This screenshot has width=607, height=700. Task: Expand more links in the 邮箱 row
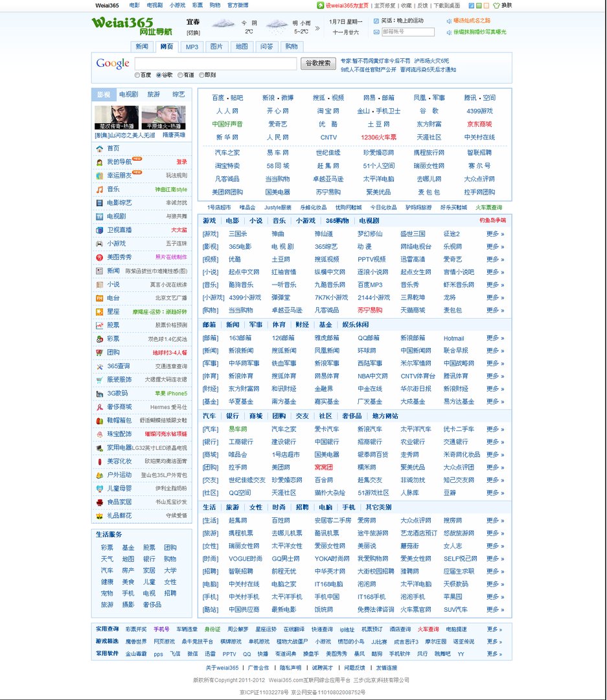pos(495,338)
